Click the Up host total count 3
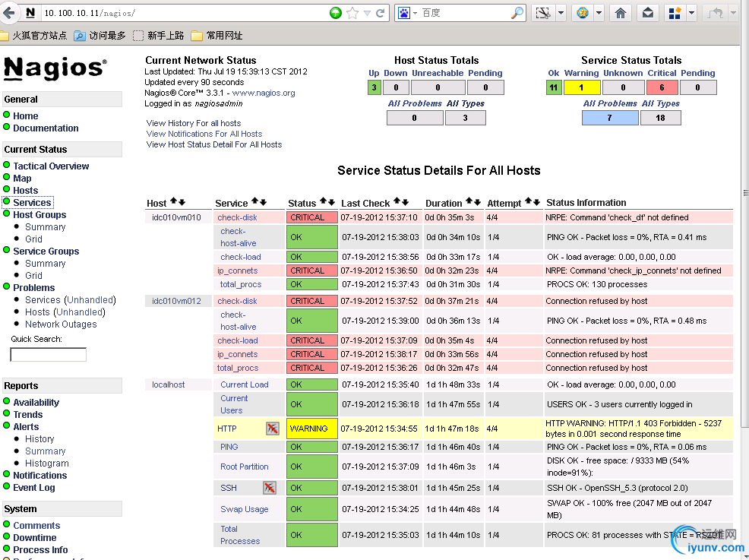The width and height of the screenshot is (749, 560). (x=374, y=87)
